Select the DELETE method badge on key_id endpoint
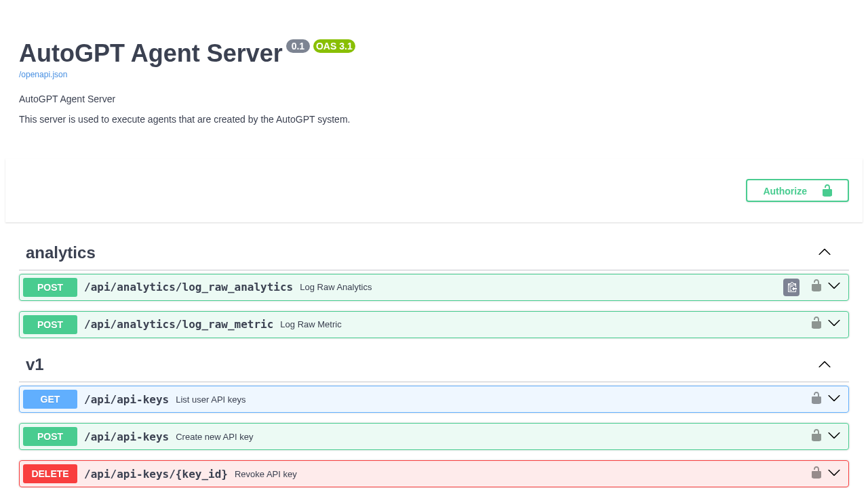Image resolution: width=868 pixels, height=488 pixels. [x=50, y=474]
